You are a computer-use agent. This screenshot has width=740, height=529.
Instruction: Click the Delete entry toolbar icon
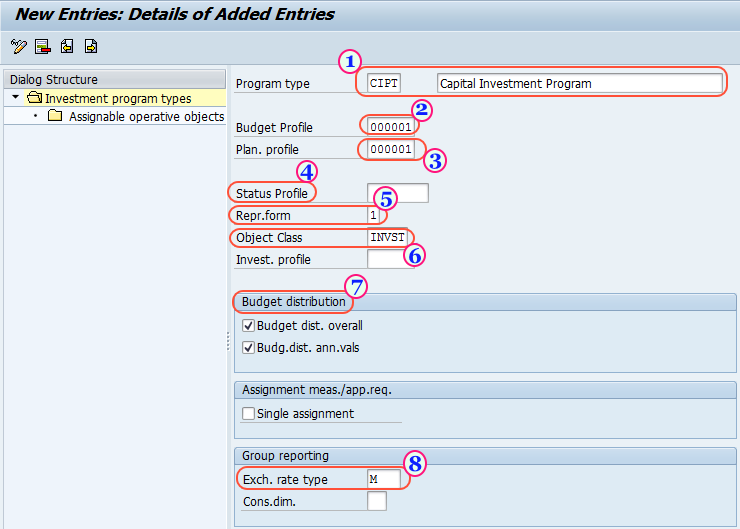click(42, 46)
